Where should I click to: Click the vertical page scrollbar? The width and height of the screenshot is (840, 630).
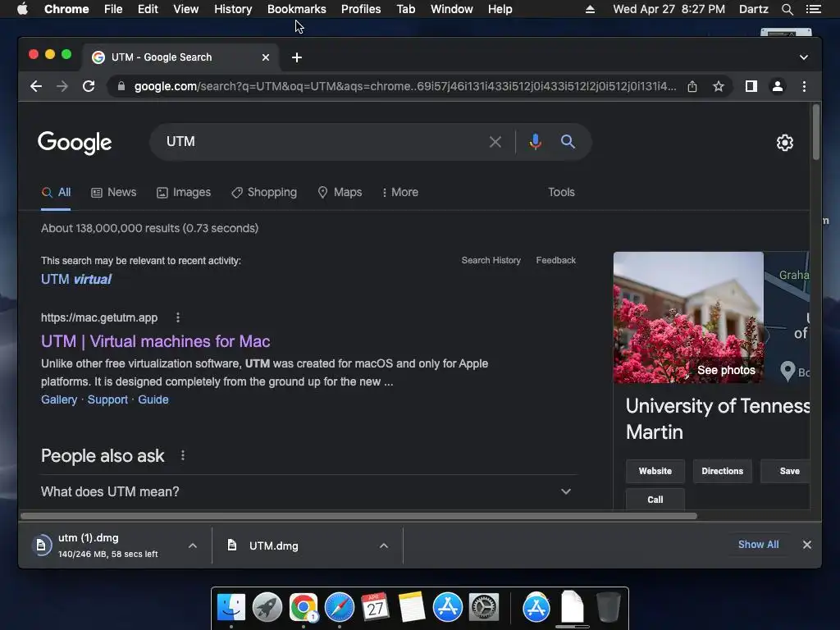816,132
